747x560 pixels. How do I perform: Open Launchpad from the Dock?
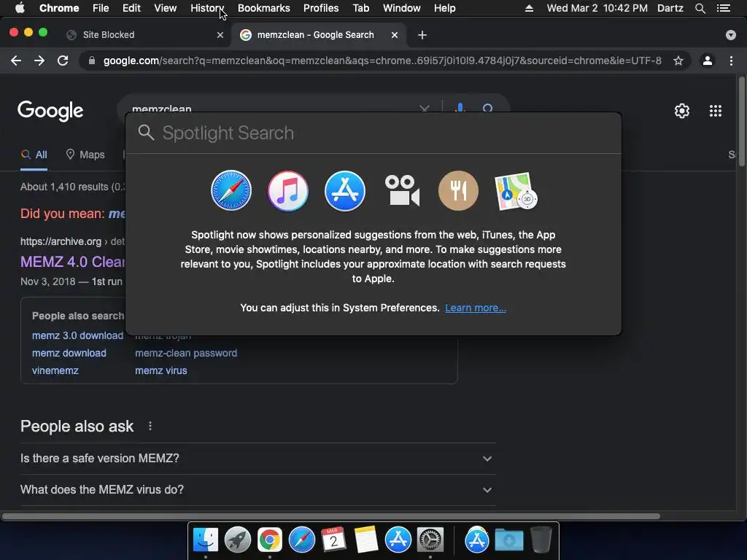tap(238, 540)
